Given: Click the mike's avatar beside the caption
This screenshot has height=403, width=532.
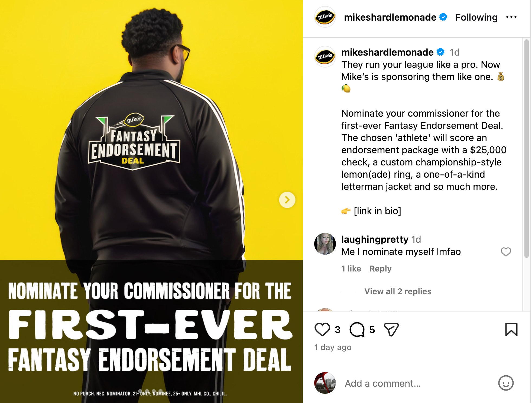Looking at the screenshot, I should 325,57.
